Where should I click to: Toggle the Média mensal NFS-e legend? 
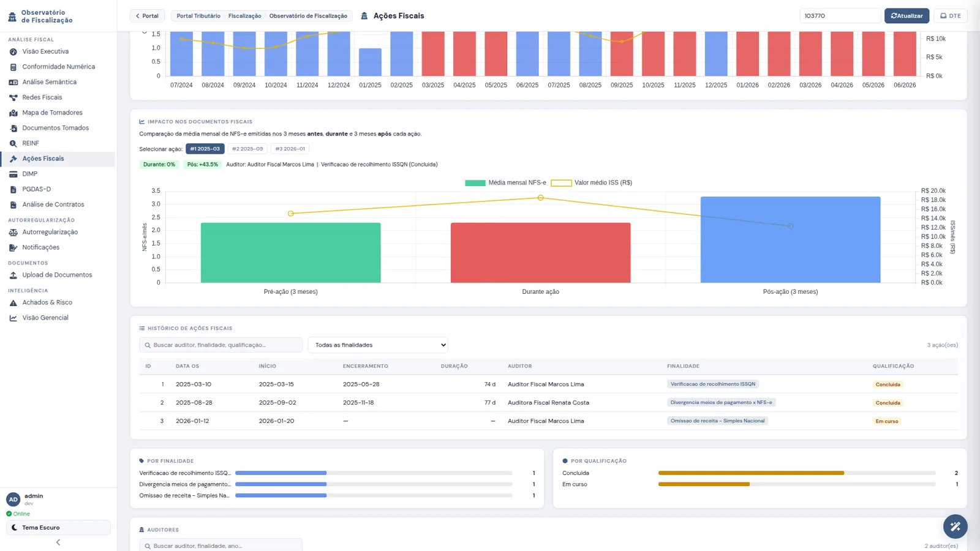coord(505,182)
